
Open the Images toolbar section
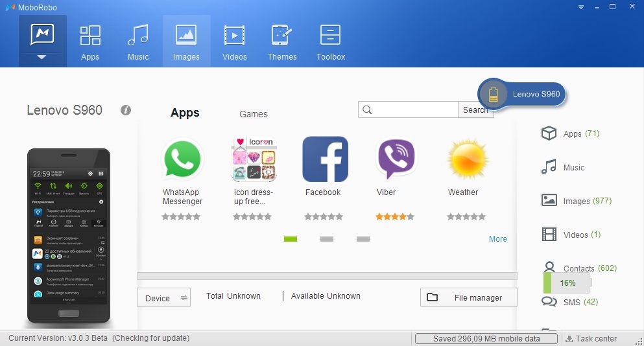point(187,42)
